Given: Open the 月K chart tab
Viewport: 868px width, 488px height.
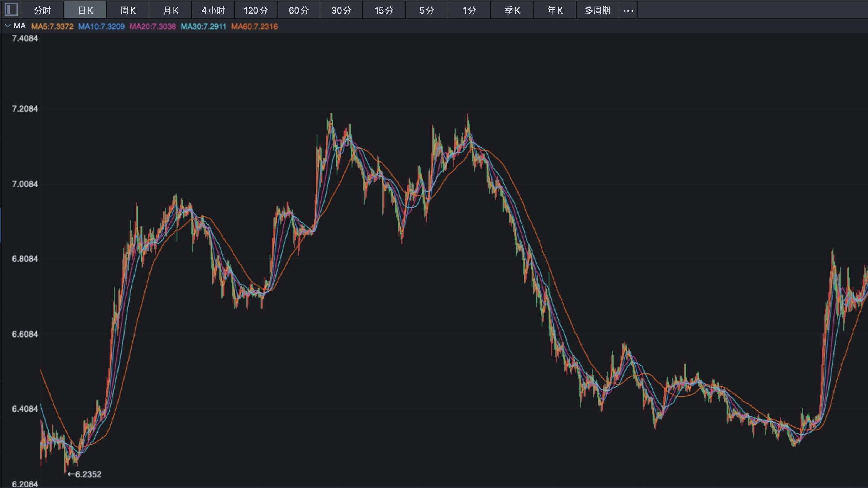Looking at the screenshot, I should 170,10.
